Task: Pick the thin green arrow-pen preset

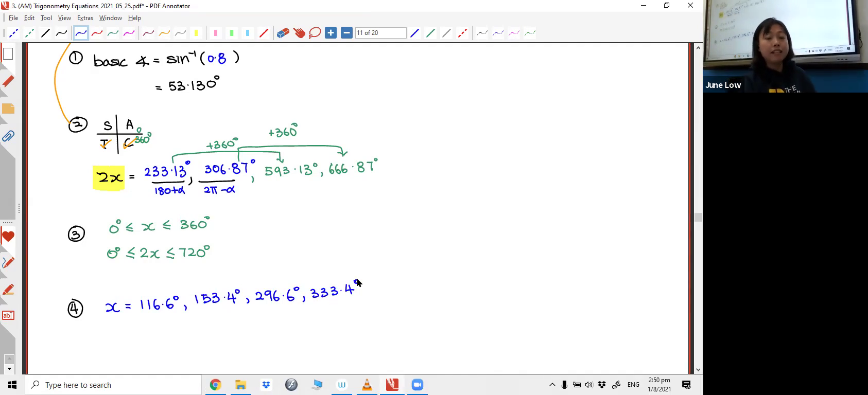Action: pos(530,33)
